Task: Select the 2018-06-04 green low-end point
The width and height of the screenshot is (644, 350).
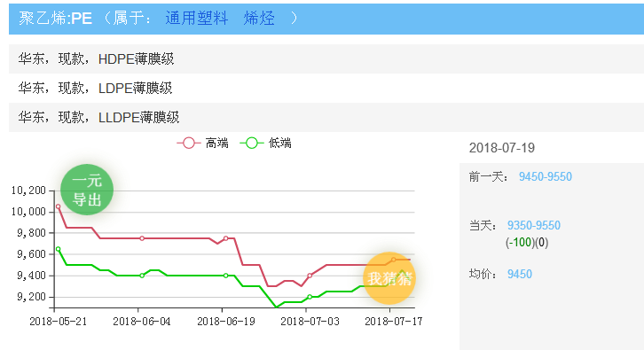Action: [x=142, y=276]
